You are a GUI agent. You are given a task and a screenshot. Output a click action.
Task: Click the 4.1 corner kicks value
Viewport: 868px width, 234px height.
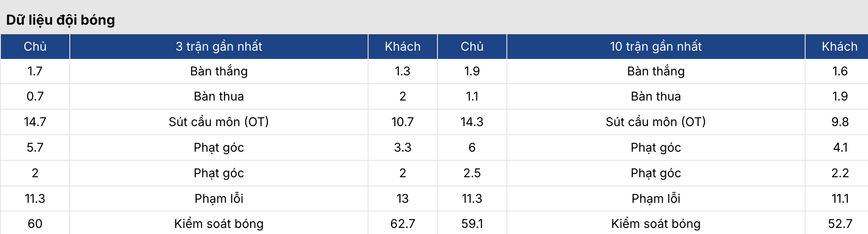tap(840, 147)
